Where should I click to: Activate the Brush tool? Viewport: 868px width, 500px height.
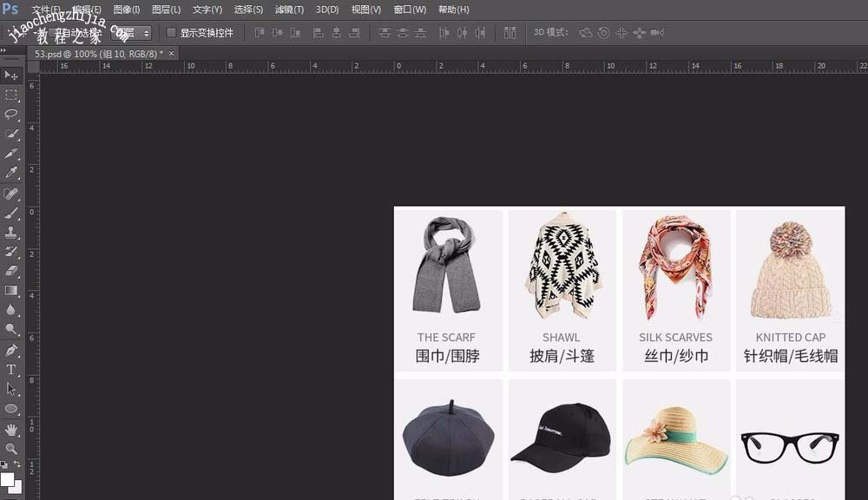pos(11,212)
